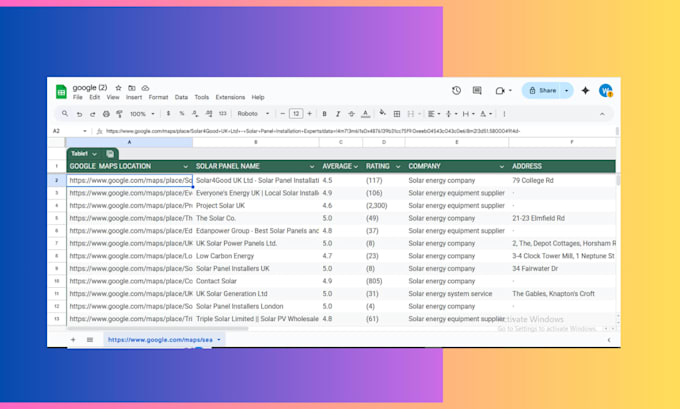Open the Roboto font dropdown

pyautogui.click(x=253, y=114)
